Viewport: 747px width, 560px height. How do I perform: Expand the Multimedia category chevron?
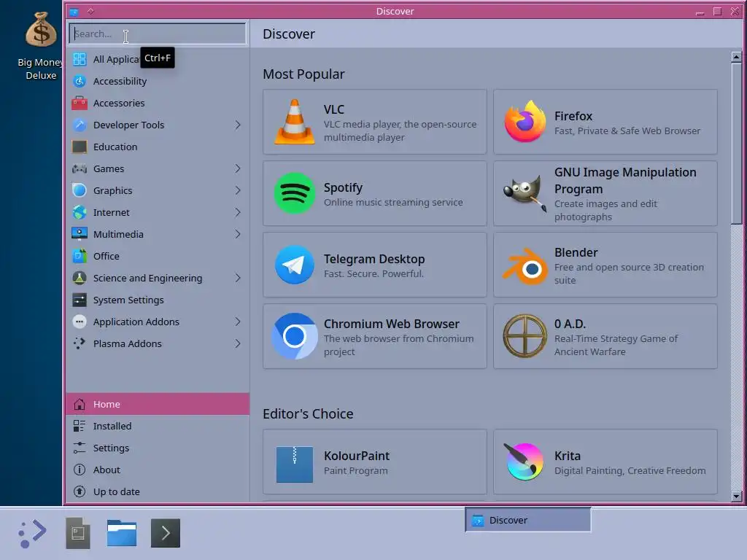click(238, 234)
